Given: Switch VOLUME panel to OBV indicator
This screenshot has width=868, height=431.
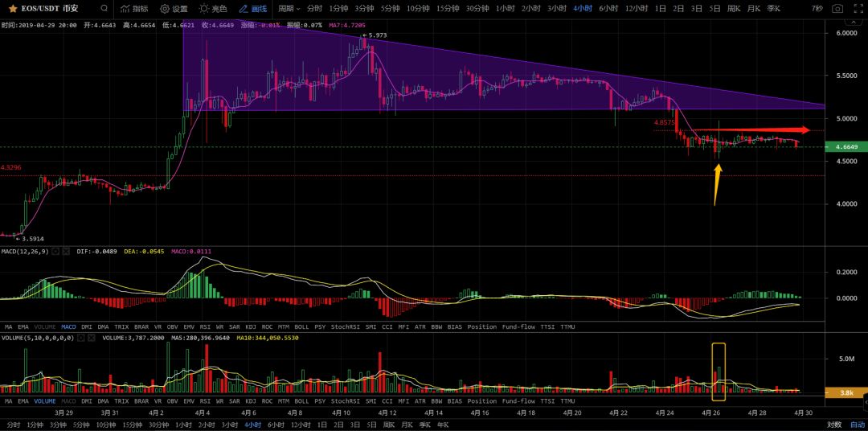Looking at the screenshot, I should [x=172, y=401].
